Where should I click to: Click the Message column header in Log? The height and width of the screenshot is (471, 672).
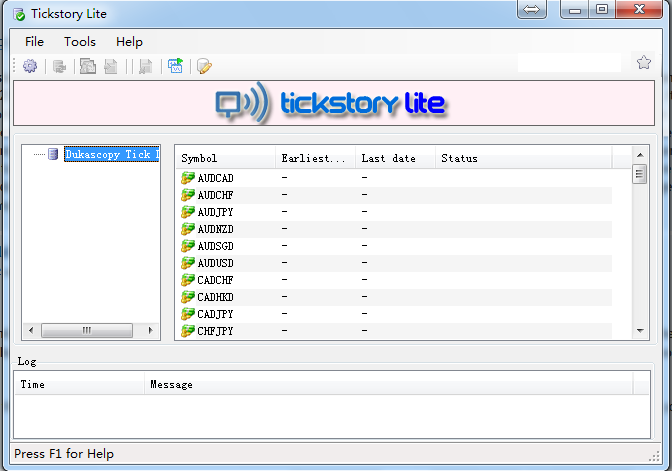click(389, 384)
